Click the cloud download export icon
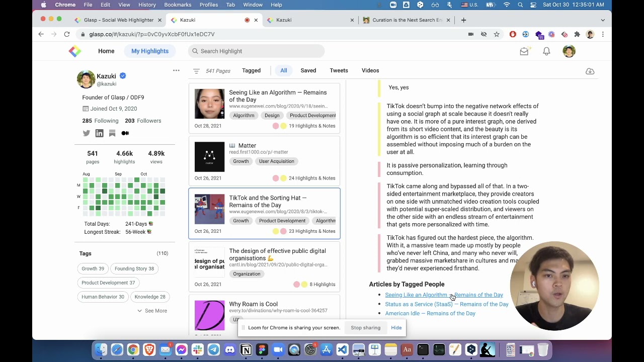 click(x=590, y=71)
